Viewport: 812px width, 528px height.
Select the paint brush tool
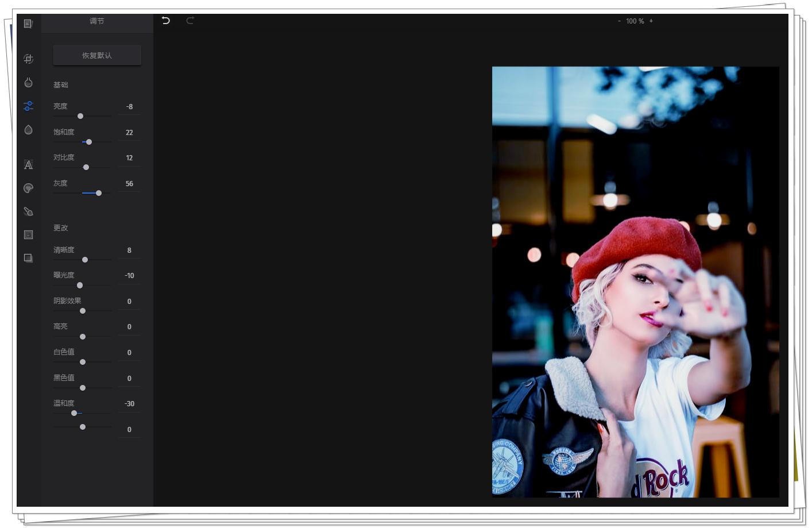coord(28,211)
